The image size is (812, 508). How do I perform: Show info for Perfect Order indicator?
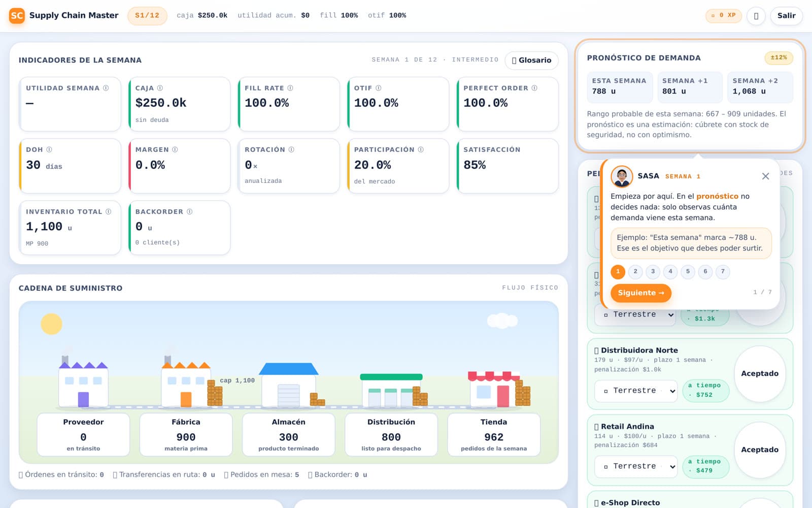[534, 88]
